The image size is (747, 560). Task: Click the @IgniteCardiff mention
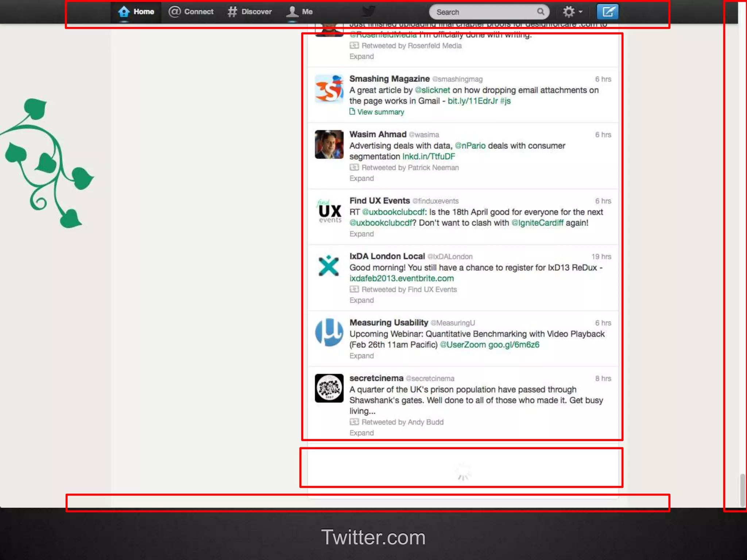point(537,223)
